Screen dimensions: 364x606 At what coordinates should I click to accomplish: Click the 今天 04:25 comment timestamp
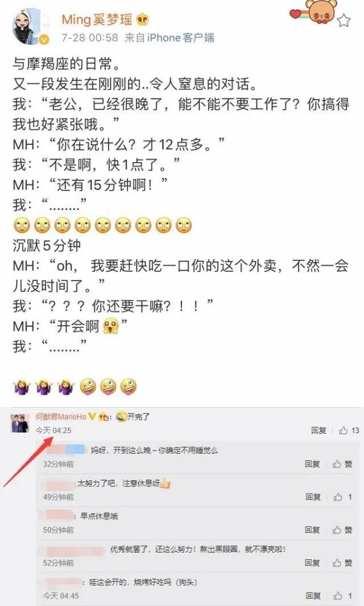(x=53, y=430)
